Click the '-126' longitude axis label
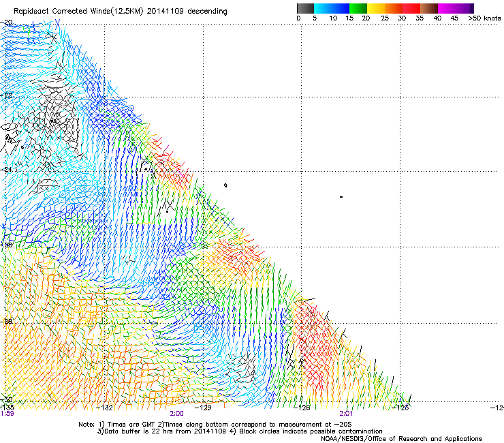504x443 pixels. click(302, 408)
